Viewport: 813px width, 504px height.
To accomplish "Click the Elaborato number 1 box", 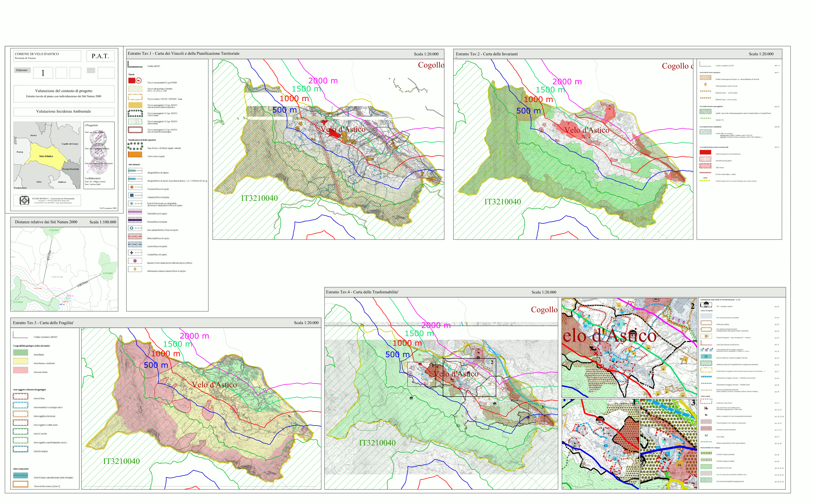I will click(x=43, y=73).
